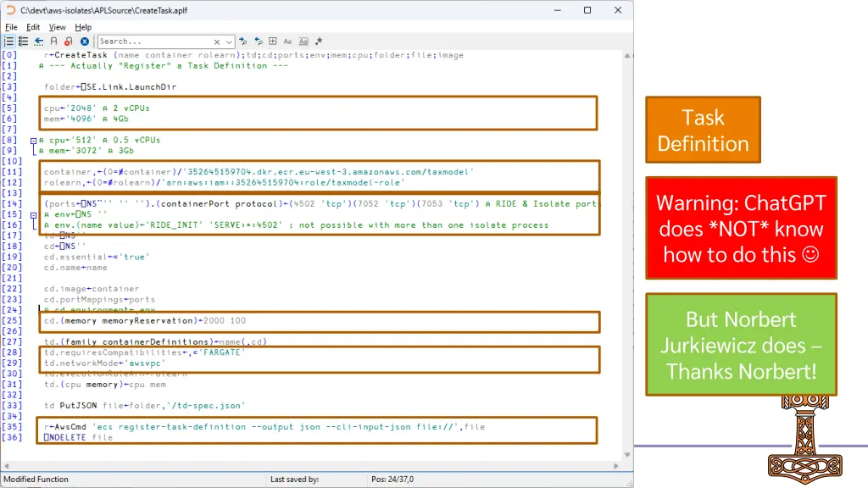Click "cd.(memory memoryReservation)" on line 25
Viewport: 868px width, 488px height.
point(120,321)
